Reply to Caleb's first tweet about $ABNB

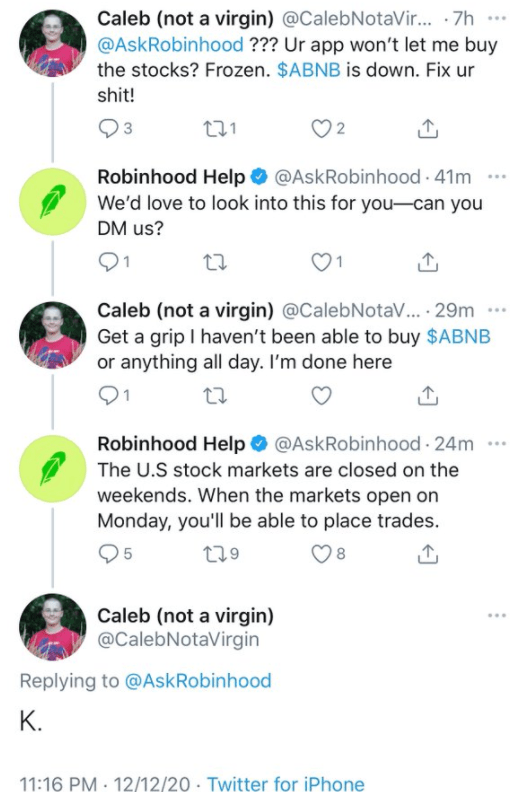click(x=108, y=129)
